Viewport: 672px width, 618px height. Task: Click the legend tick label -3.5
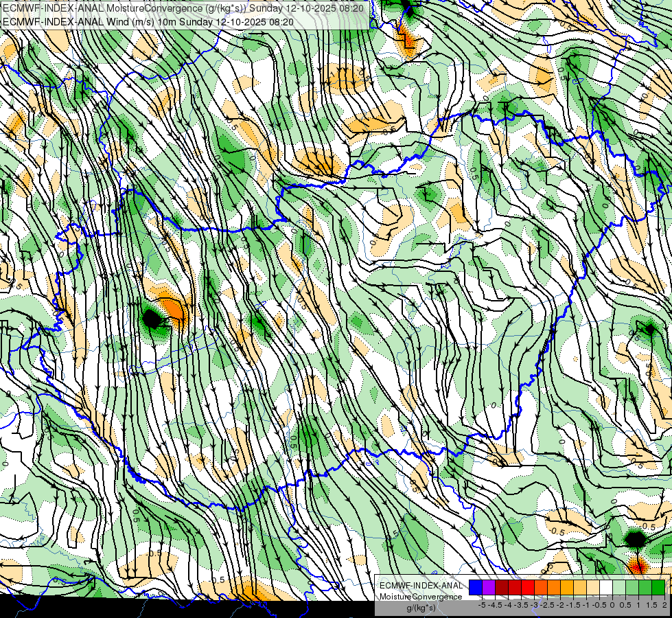tap(521, 605)
